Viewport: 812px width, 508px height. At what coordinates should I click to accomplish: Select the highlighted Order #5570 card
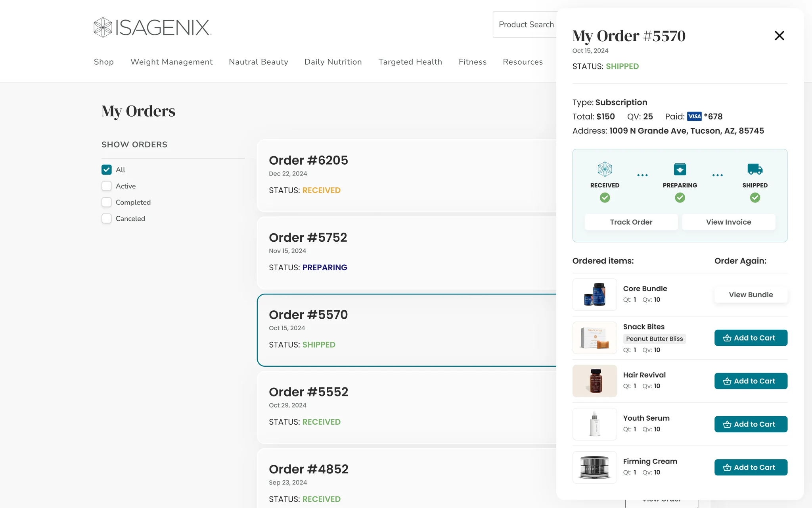coord(407,330)
